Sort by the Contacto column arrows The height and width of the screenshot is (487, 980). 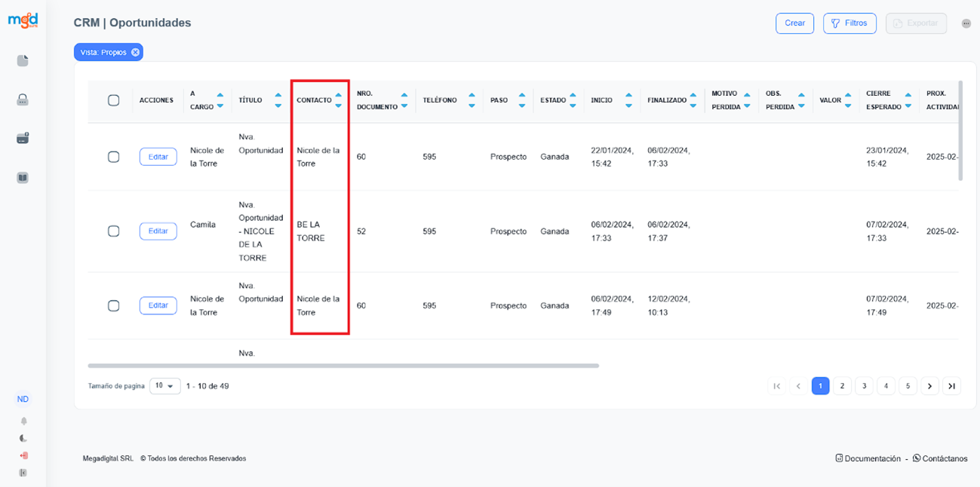click(x=338, y=100)
